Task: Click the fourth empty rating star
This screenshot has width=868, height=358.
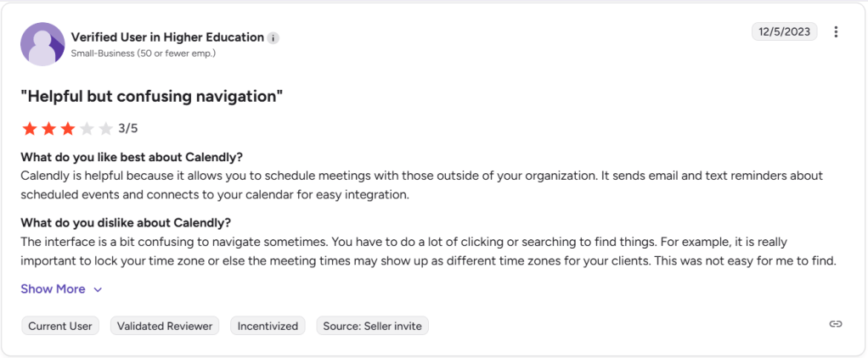Action: pos(87,129)
